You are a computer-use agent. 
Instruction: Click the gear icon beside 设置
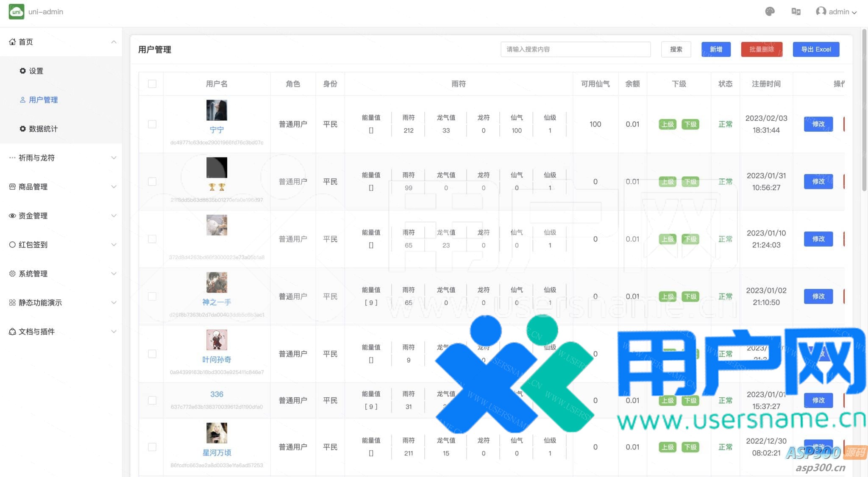coord(22,71)
